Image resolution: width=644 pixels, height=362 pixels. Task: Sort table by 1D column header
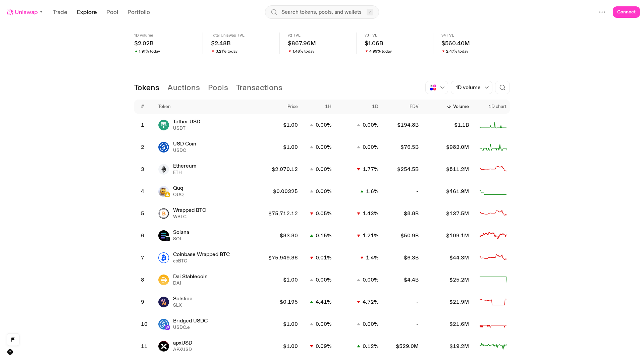(375, 107)
